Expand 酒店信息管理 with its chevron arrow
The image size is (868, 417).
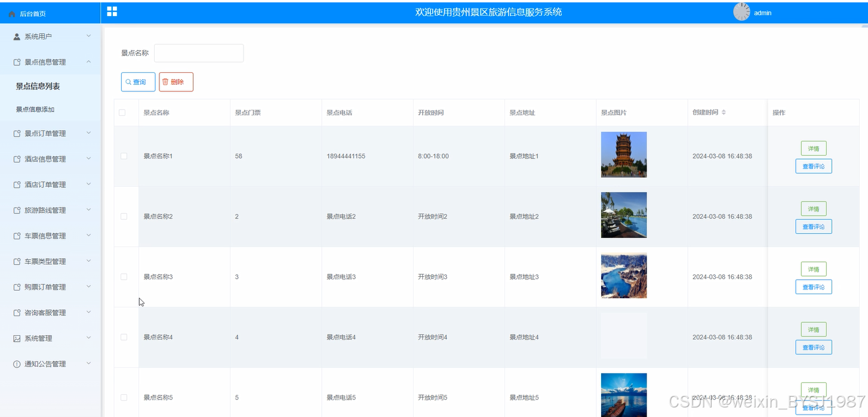pos(88,159)
